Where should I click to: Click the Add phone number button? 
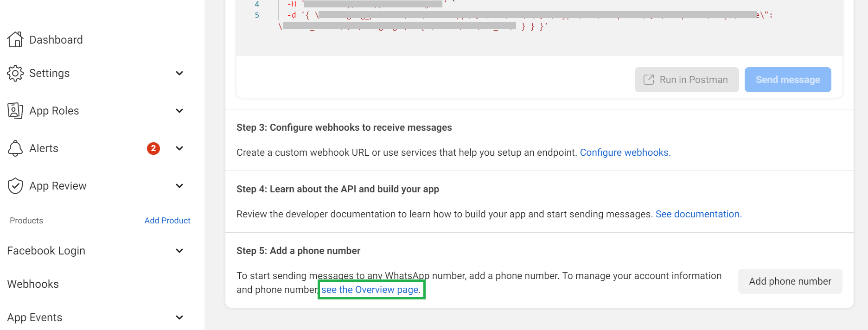790,281
